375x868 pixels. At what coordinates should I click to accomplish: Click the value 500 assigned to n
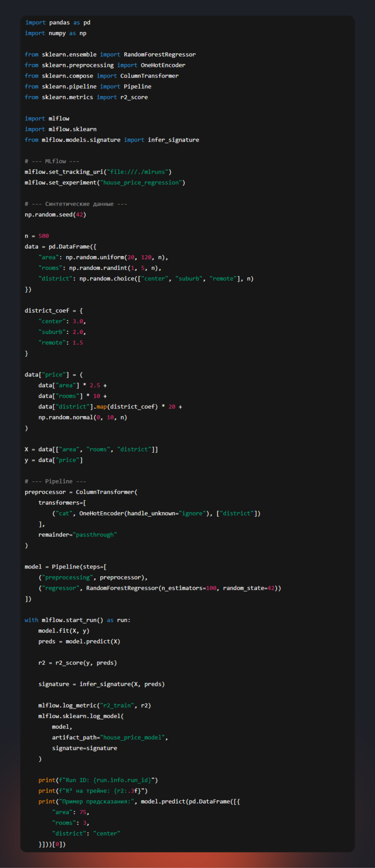click(44, 236)
